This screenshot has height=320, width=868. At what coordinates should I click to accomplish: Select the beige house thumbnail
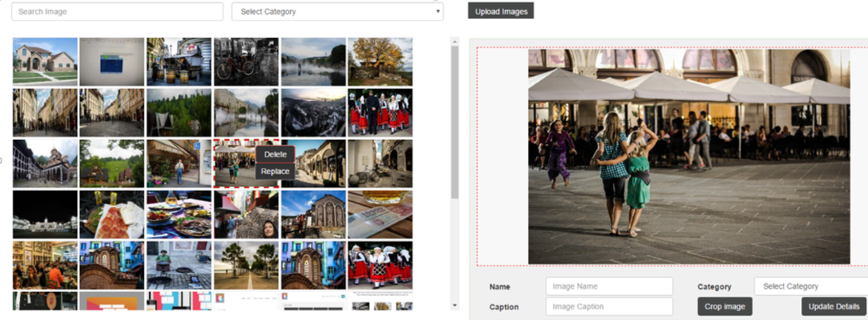coord(45,62)
